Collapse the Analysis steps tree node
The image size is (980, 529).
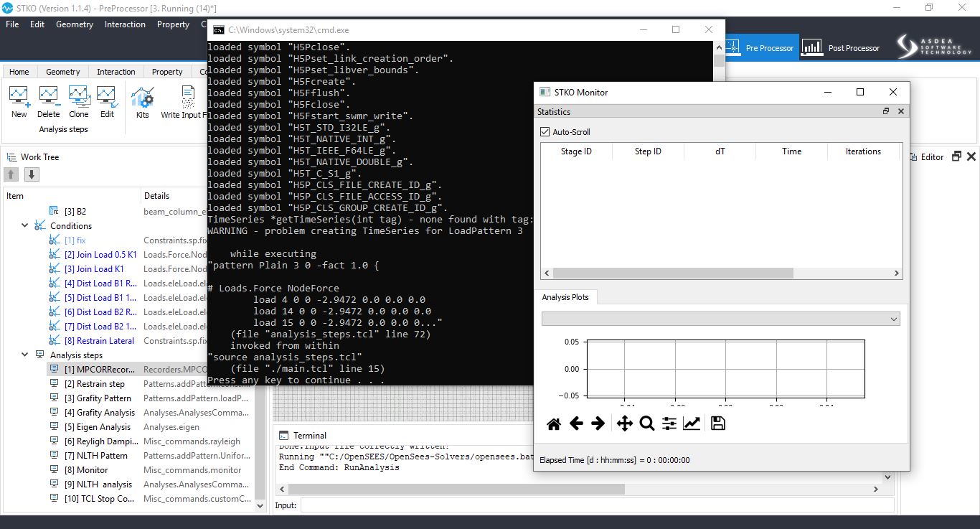25,355
